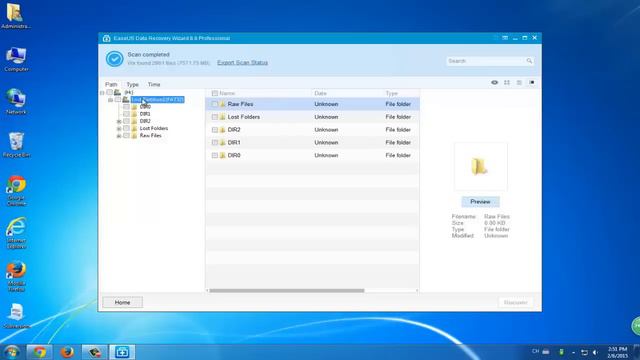Check the root drive checkbox in tree
Screen dimensions: 640x360
[x=109, y=93]
